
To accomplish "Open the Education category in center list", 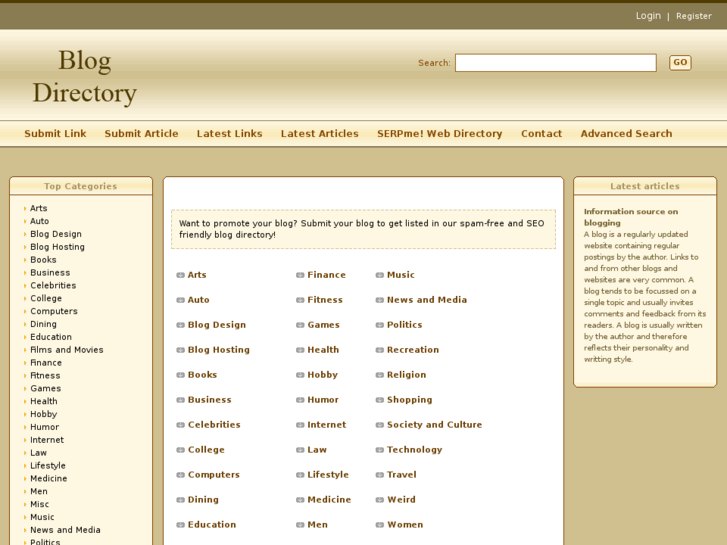I will (x=212, y=525).
